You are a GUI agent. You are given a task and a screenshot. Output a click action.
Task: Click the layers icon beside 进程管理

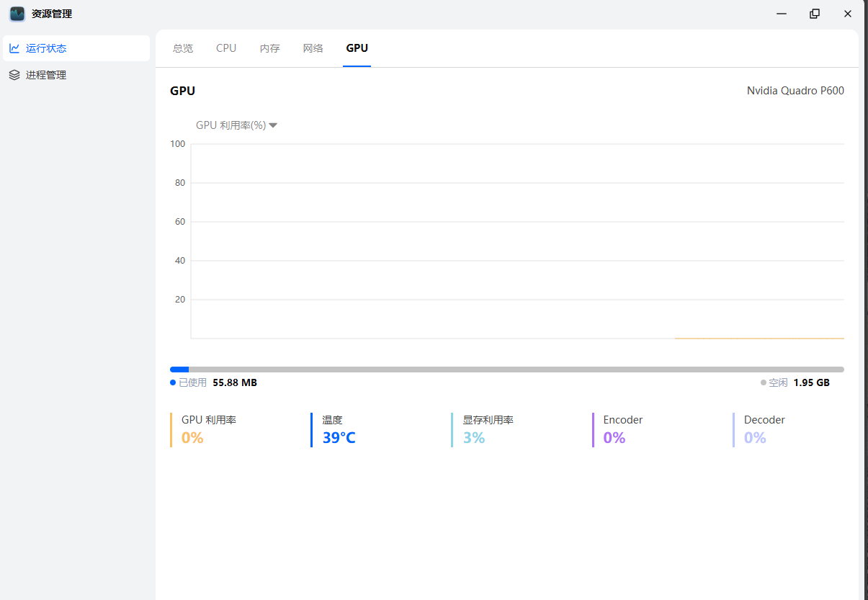(14, 75)
